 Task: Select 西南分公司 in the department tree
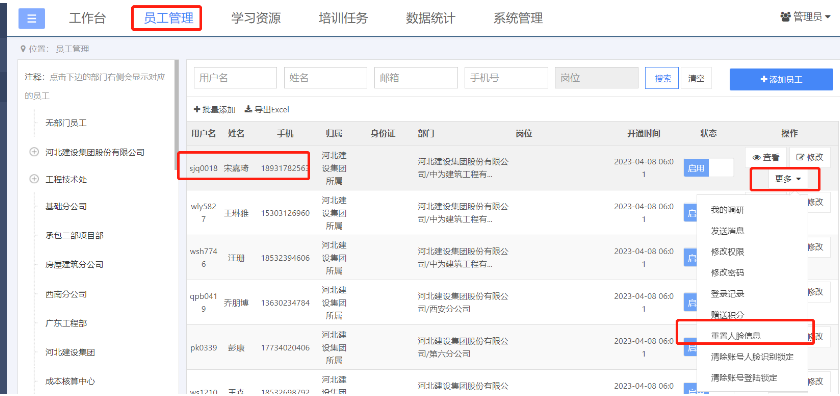[x=66, y=294]
